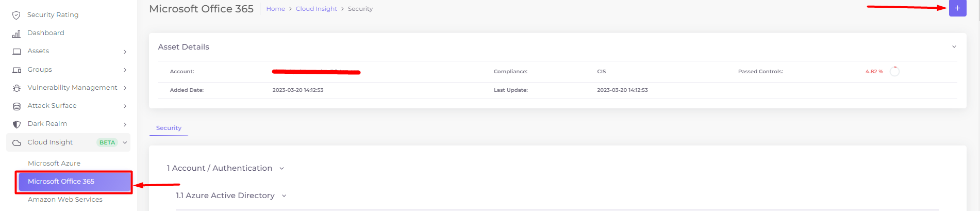Image resolution: width=980 pixels, height=211 pixels.
Task: Expand Dark Realm submenu chevron
Action: (125, 124)
